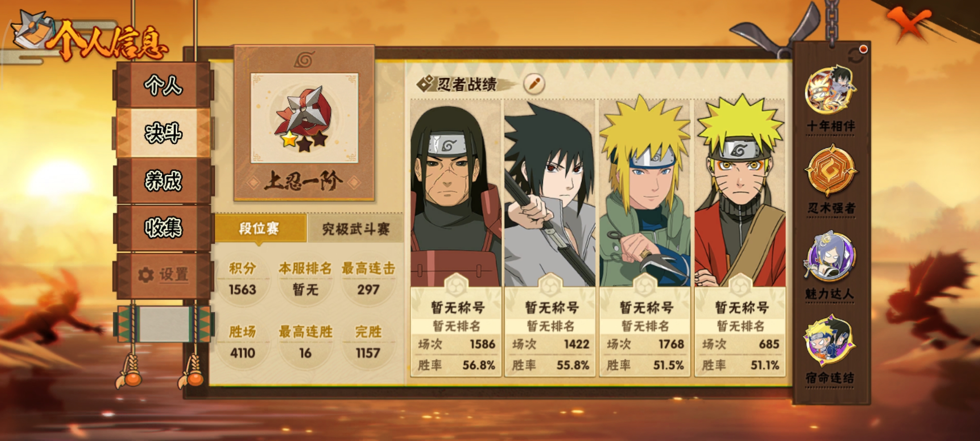Open the Minato ninja card with 1768 matches
This screenshot has height=441, width=980.
tap(645, 238)
